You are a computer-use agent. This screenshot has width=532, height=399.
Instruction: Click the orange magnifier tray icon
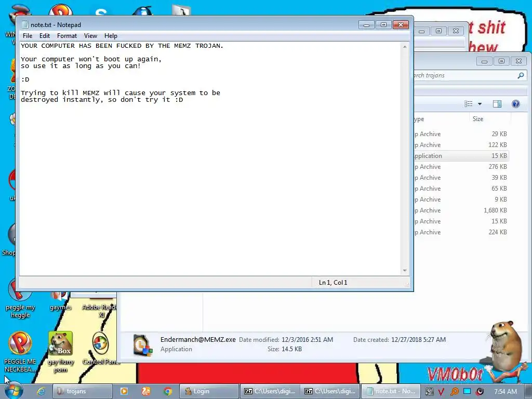tap(454, 392)
